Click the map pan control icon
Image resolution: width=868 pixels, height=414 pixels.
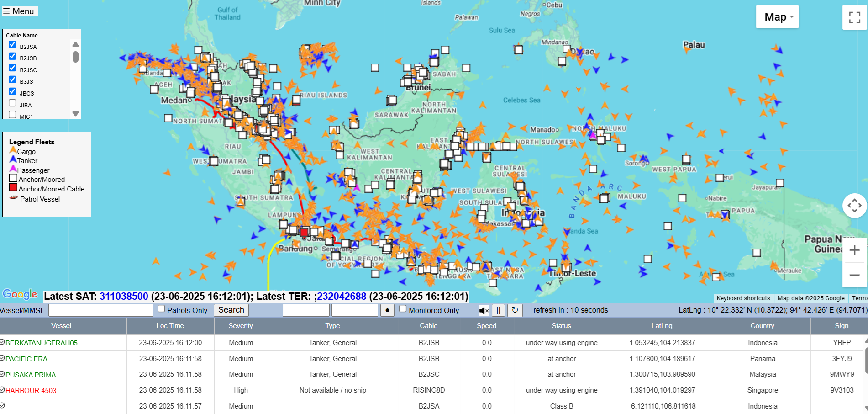pos(854,206)
